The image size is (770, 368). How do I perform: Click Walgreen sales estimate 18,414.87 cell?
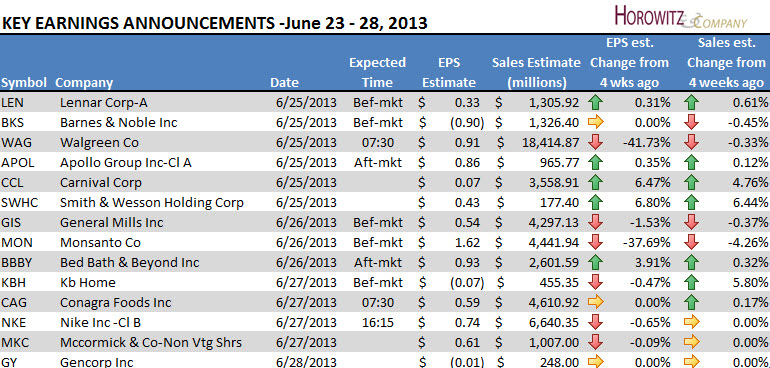[546, 142]
